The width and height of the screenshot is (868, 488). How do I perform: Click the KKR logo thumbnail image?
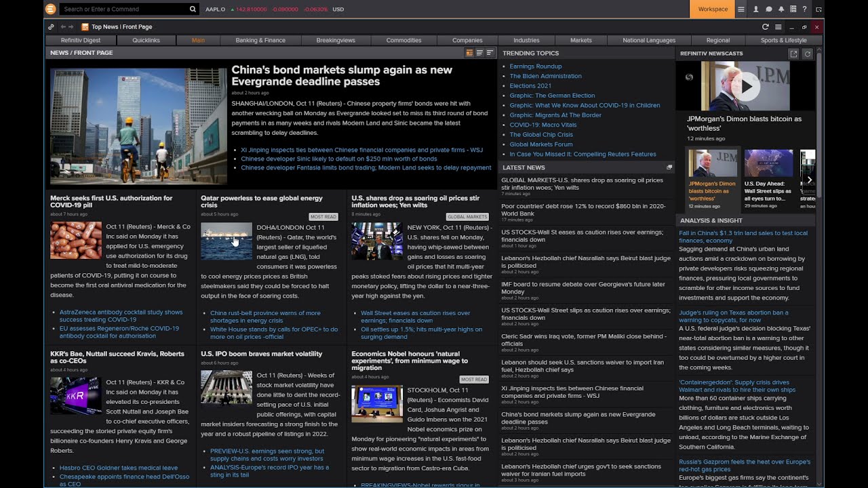click(76, 396)
